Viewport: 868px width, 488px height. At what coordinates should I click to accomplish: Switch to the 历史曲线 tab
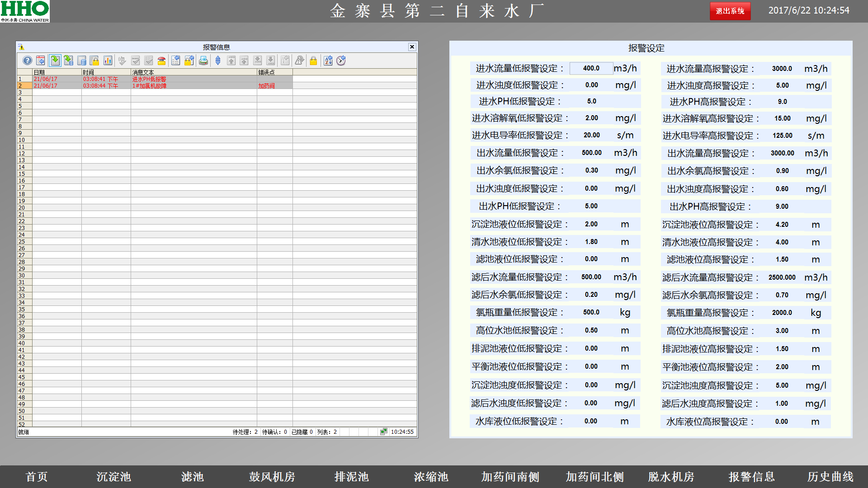pyautogui.click(x=830, y=477)
